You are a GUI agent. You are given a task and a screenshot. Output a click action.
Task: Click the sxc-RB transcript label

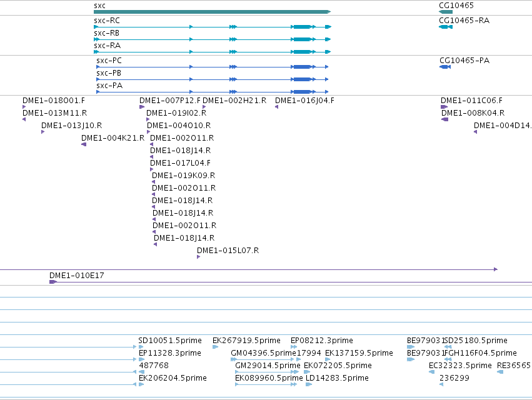pyautogui.click(x=106, y=33)
